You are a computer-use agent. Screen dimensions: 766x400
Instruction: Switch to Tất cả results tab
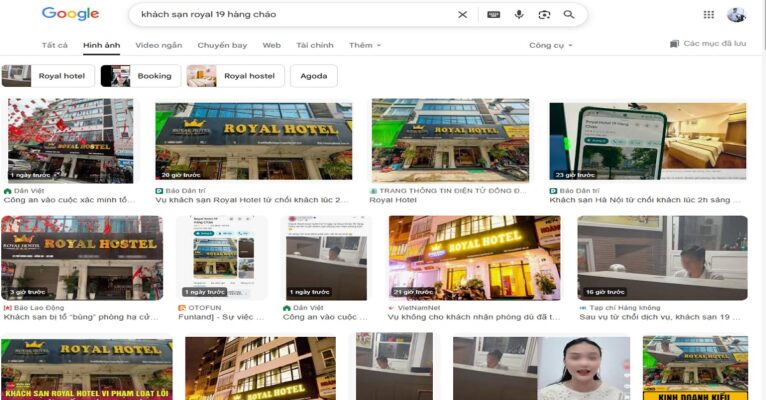point(55,45)
